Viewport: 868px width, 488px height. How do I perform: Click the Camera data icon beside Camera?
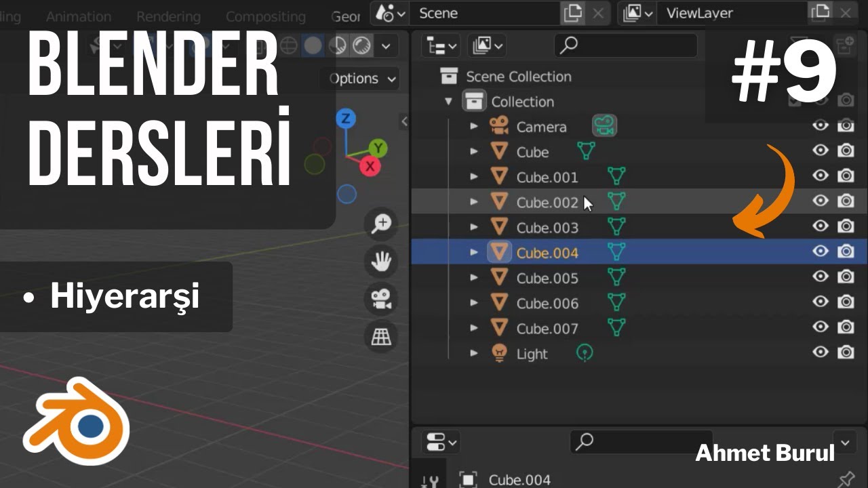(604, 126)
